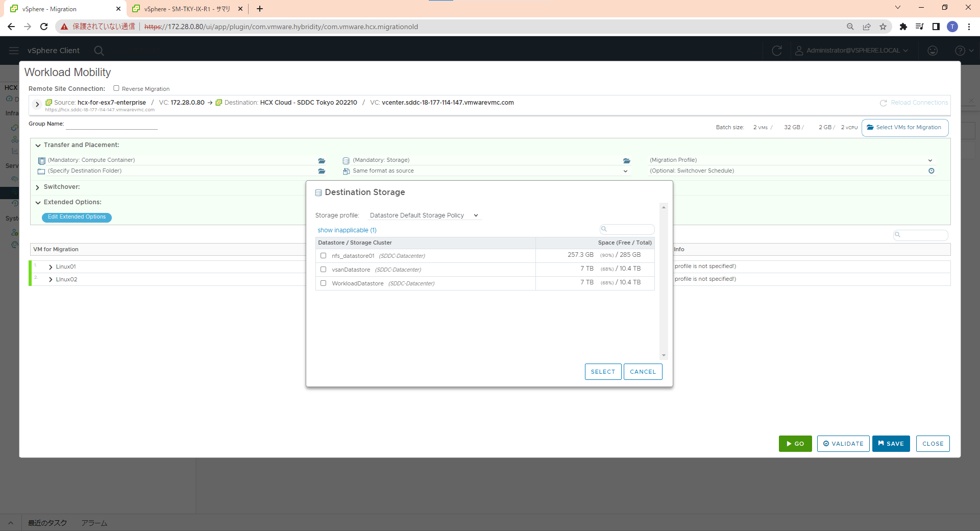Click the insecure connection warning icon

click(64, 27)
